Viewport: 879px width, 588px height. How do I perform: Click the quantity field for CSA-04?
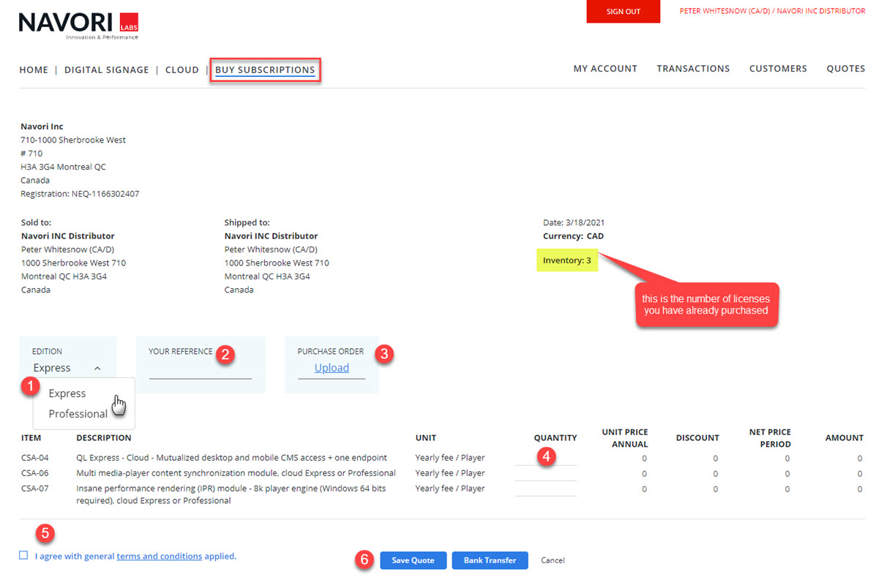point(545,460)
